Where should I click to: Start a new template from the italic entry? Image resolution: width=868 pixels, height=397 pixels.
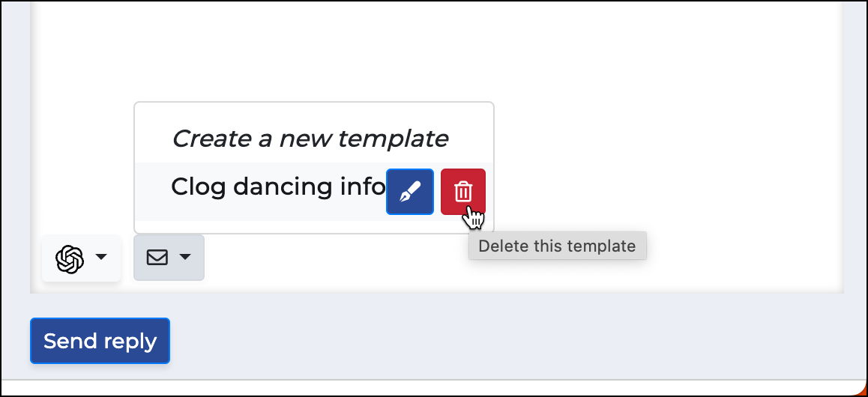click(310, 139)
